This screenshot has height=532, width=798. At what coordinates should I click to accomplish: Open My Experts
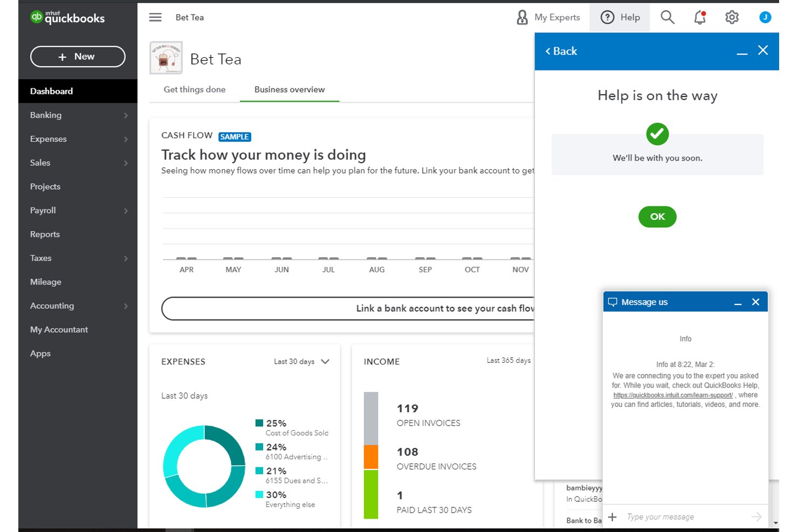pos(548,17)
